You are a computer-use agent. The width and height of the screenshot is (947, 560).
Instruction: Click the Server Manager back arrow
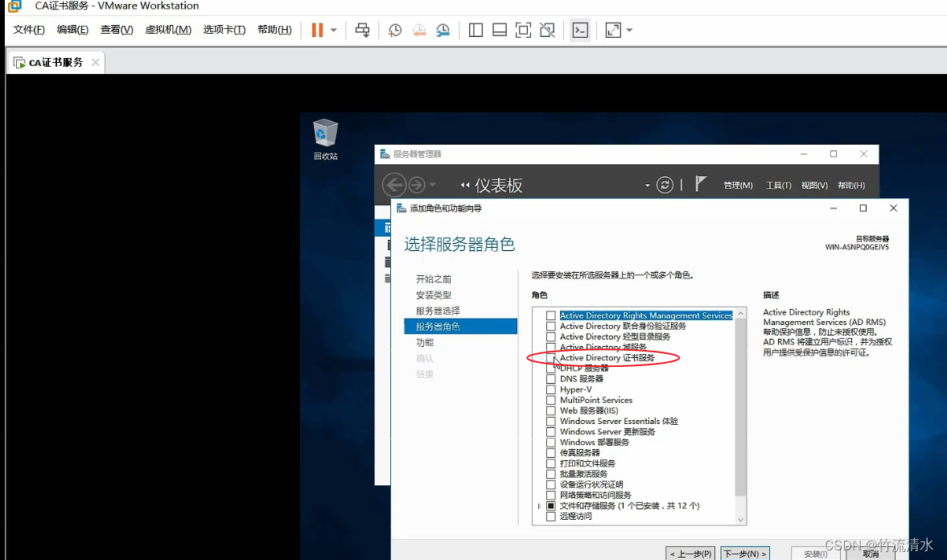pos(393,185)
